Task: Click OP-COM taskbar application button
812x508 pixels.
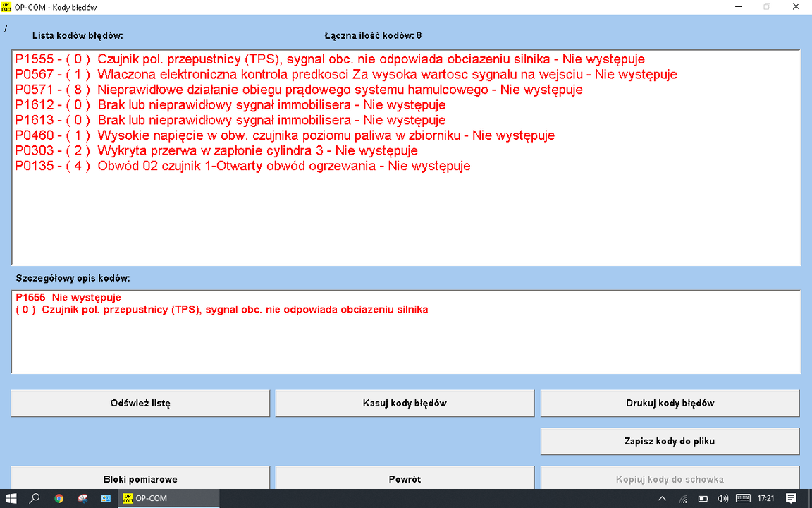Action: coord(147,498)
